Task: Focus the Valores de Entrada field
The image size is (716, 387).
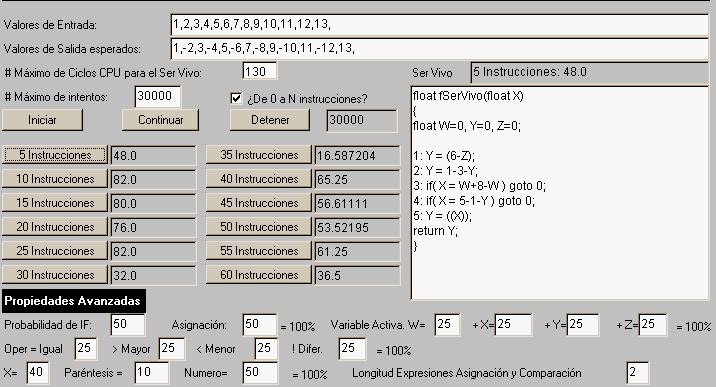Action: (439, 25)
